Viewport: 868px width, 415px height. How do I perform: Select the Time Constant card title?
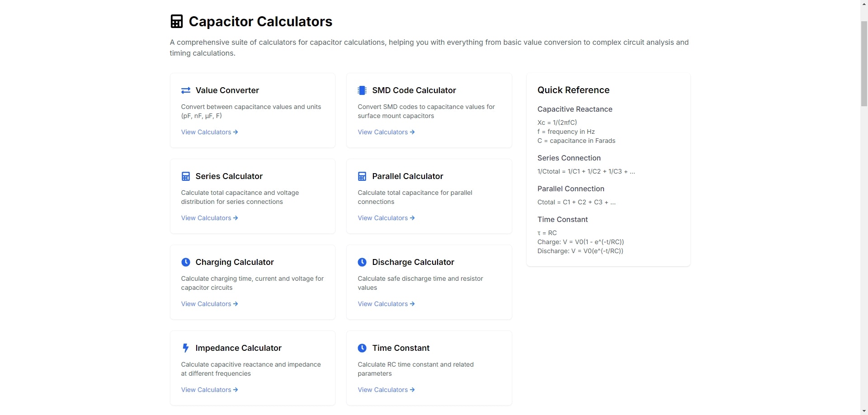[401, 348]
